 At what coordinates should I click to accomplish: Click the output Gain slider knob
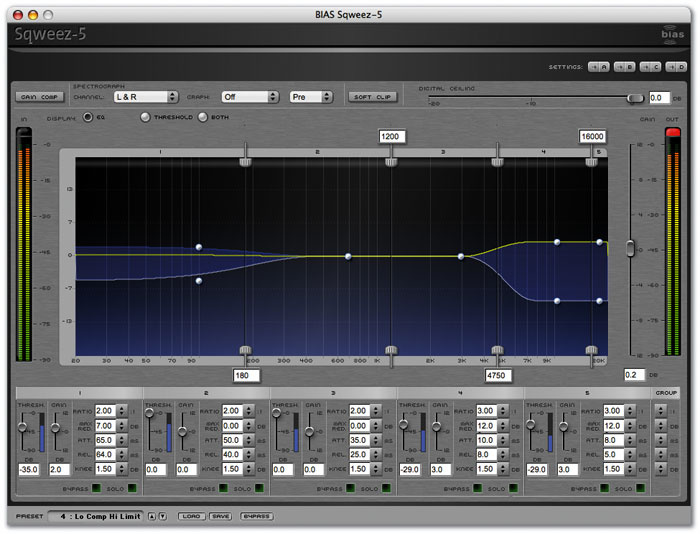[x=630, y=248]
